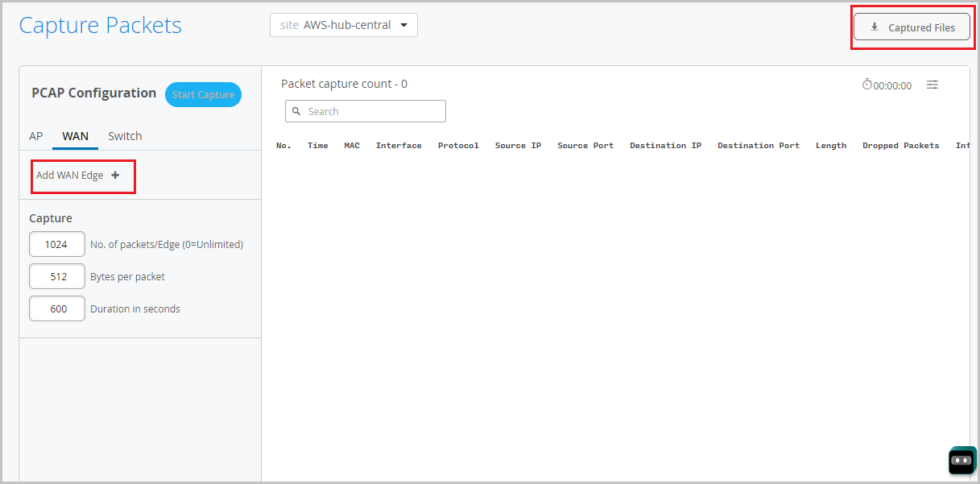Screen dimensions: 980x484
Task: Click the plus icon beside Add WAN Edge
Action: point(115,176)
